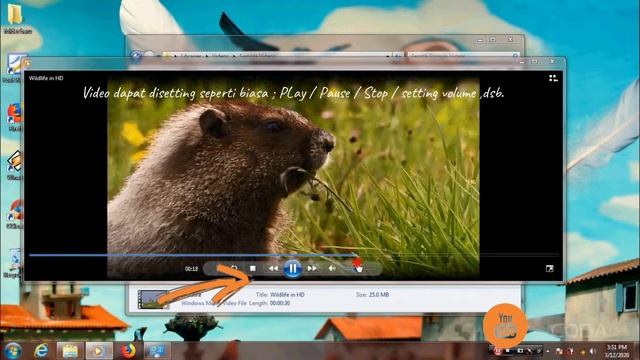Switch to Library view

coord(553,78)
